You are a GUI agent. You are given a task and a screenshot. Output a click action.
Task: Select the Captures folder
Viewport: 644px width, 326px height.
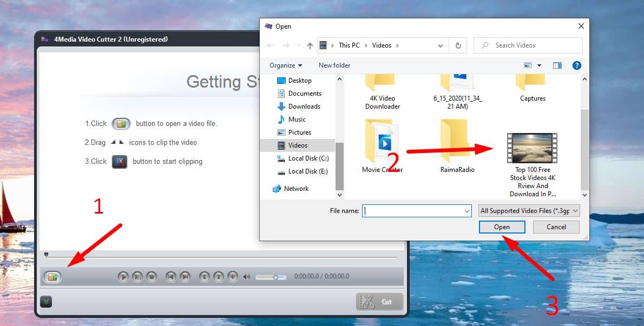pos(533,88)
